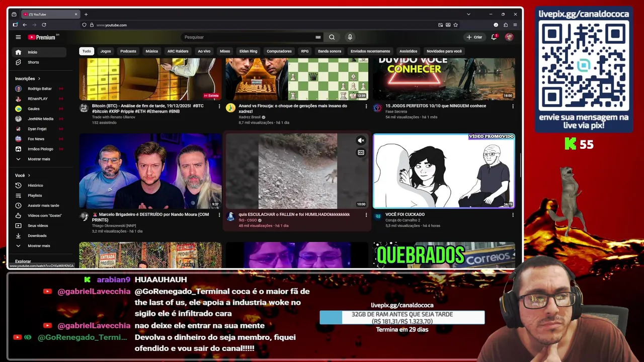Open the Irmãos Piologo subscription
644x362 pixels.
click(x=39, y=149)
